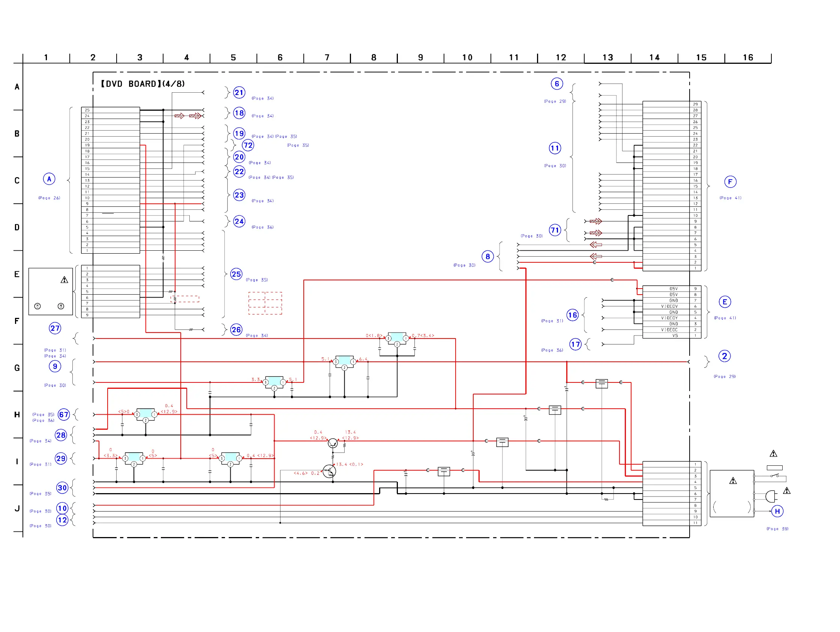Open the Page 36 link beside circle 24
The height and width of the screenshot is (632, 840).
click(262, 227)
